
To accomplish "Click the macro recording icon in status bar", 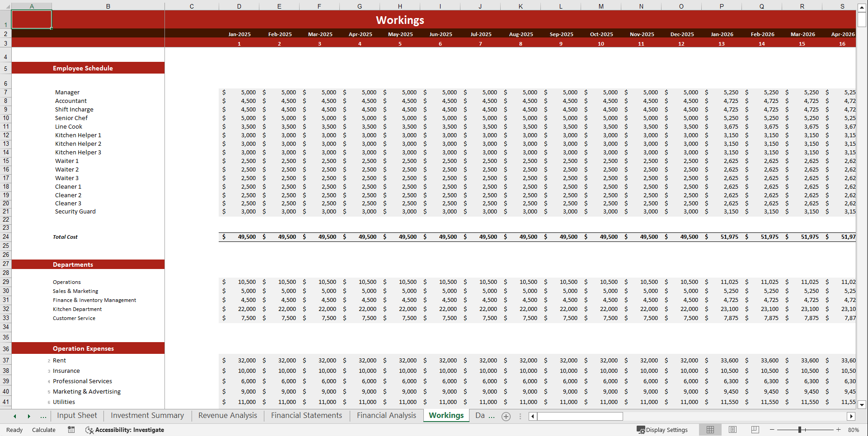I will tap(71, 430).
